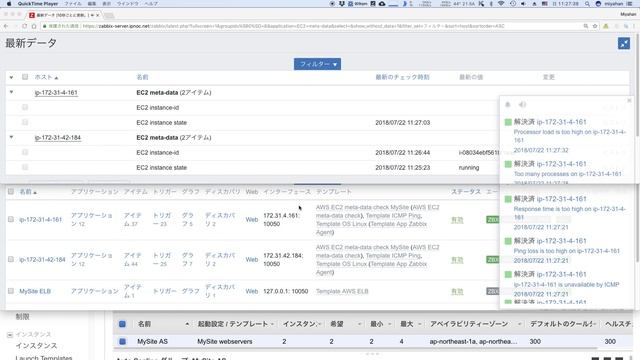Screen dimensions: 640x360
Task: Go back with browser back arrow
Action: (6, 26)
